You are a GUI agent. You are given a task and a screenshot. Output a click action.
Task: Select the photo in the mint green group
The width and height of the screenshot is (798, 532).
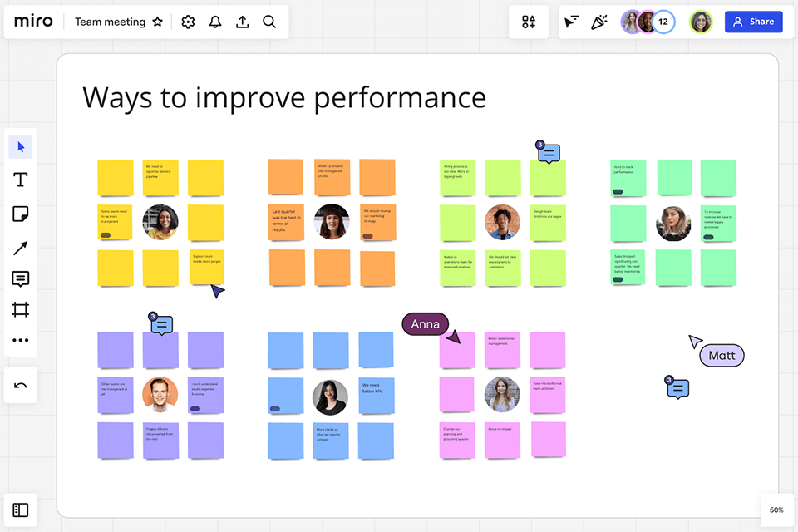(673, 224)
